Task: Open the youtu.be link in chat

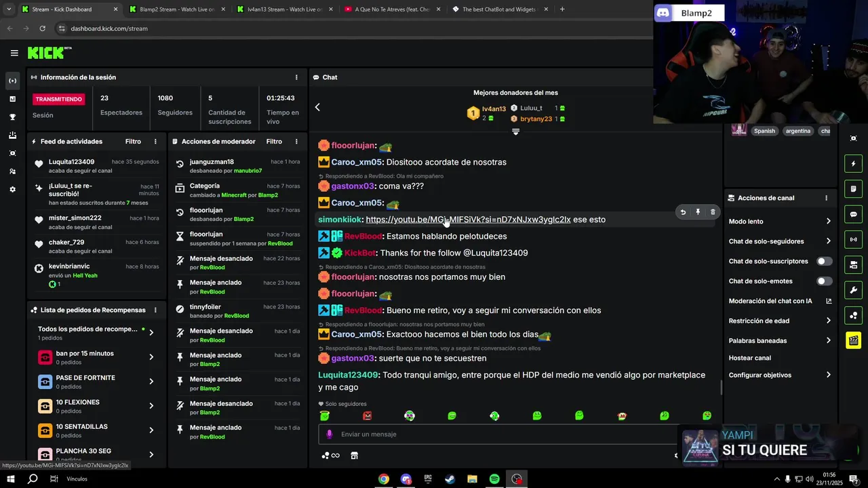Action: click(468, 220)
